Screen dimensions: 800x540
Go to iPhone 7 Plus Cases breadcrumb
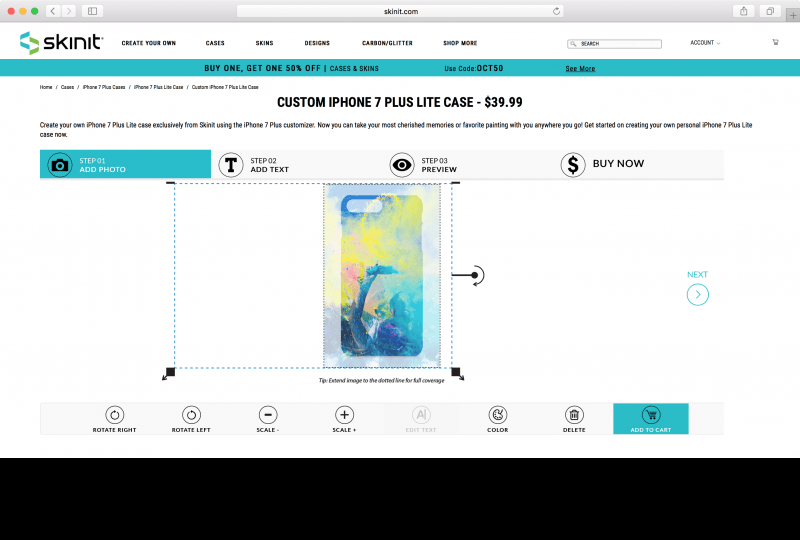tap(104, 87)
